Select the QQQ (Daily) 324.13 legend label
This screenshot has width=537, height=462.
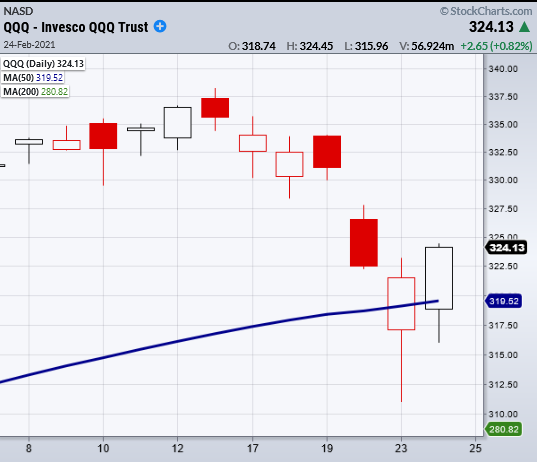pyautogui.click(x=43, y=64)
